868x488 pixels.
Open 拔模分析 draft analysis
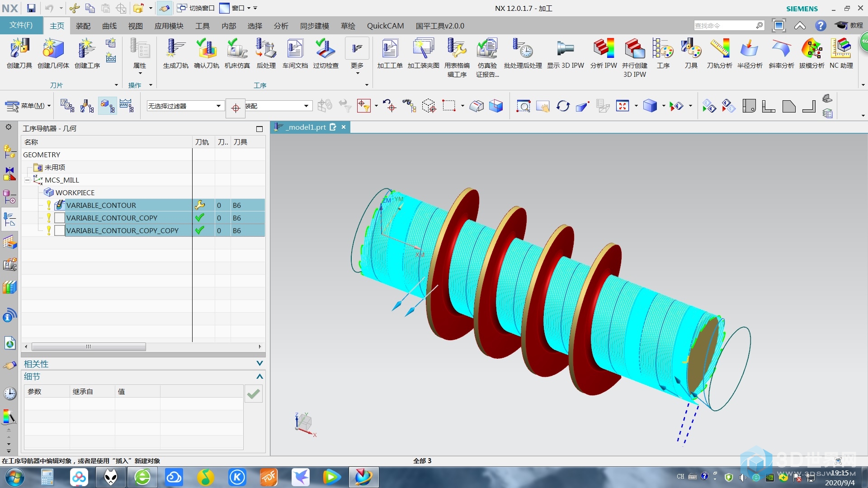click(x=811, y=49)
